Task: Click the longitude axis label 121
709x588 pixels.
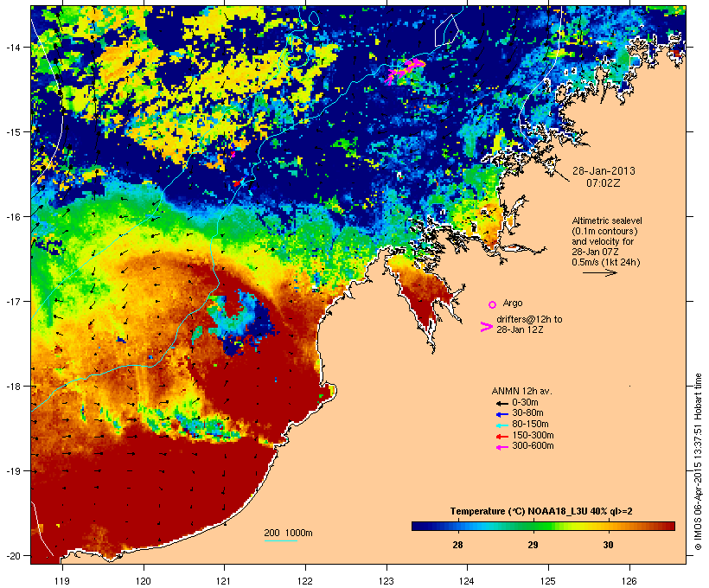Action: coord(224,581)
